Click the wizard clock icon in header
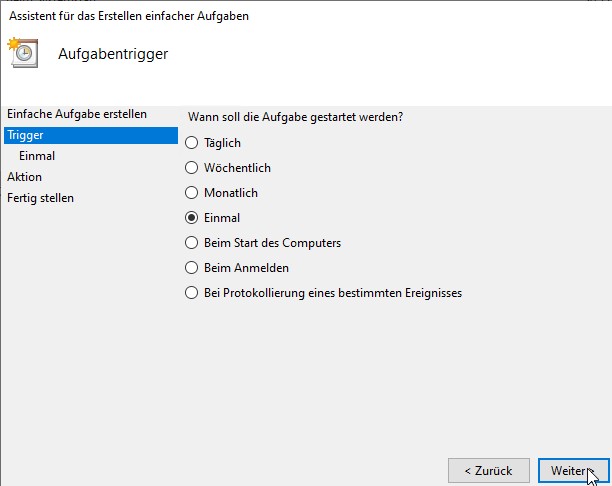 pos(23,53)
